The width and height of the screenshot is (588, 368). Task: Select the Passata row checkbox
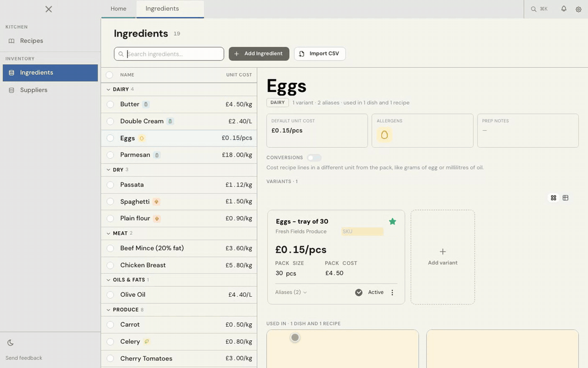point(111,185)
